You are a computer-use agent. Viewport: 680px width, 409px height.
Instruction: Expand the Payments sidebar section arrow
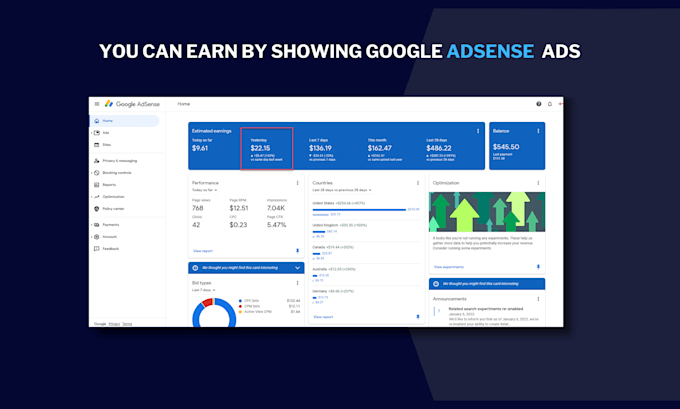pyautogui.click(x=92, y=225)
